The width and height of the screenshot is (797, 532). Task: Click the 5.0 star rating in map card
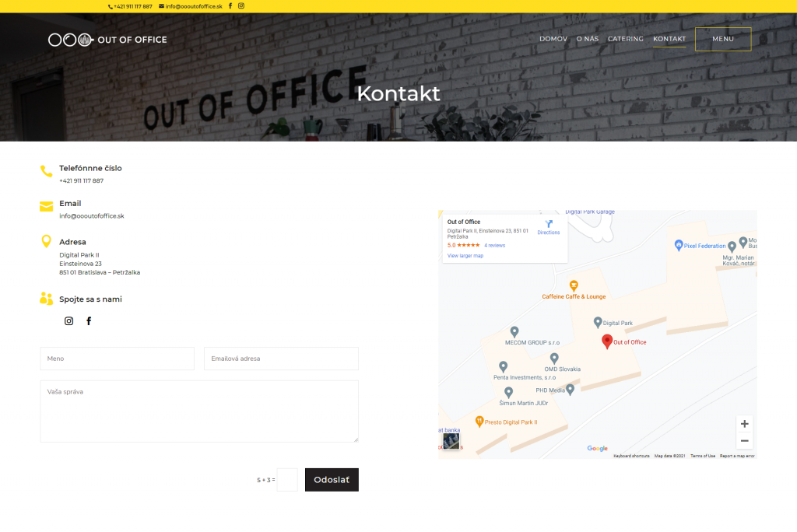(x=463, y=246)
